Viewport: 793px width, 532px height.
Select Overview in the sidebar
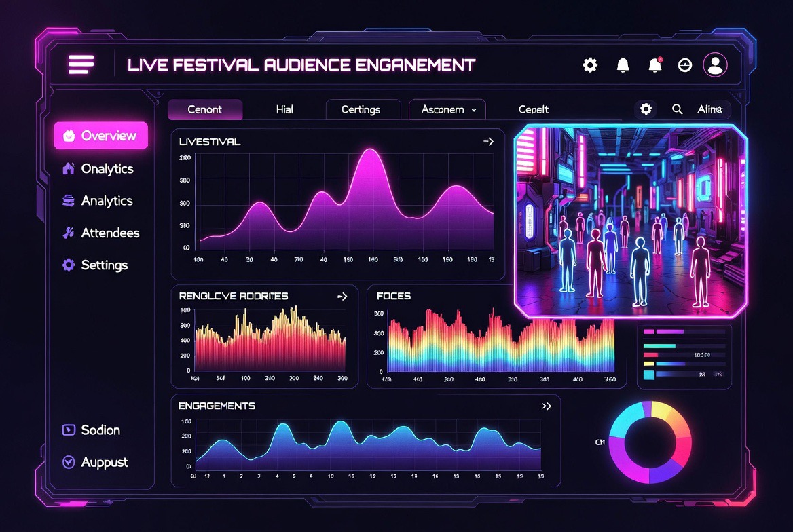[101, 136]
